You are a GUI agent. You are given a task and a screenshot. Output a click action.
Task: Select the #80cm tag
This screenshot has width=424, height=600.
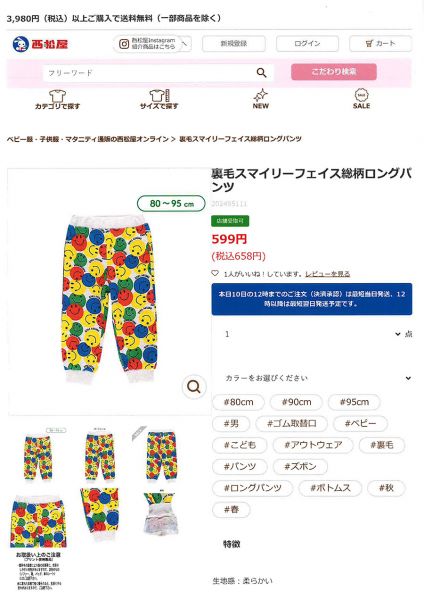pos(238,402)
